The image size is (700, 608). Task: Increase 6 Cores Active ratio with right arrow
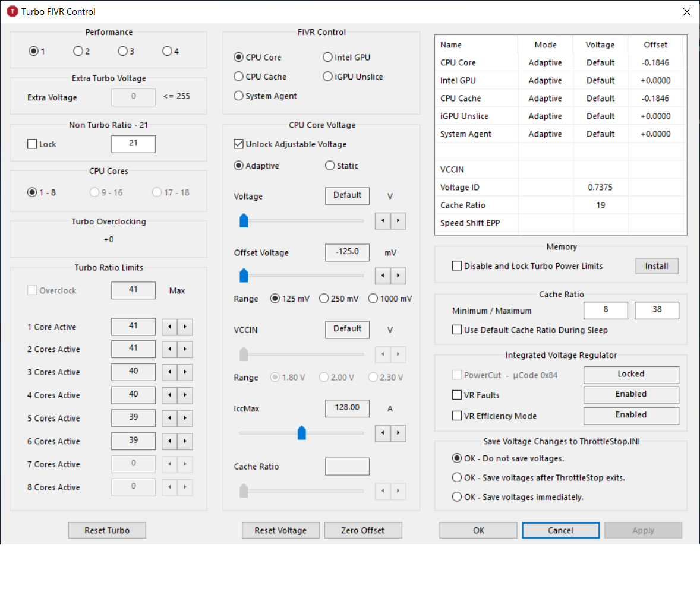coord(185,441)
